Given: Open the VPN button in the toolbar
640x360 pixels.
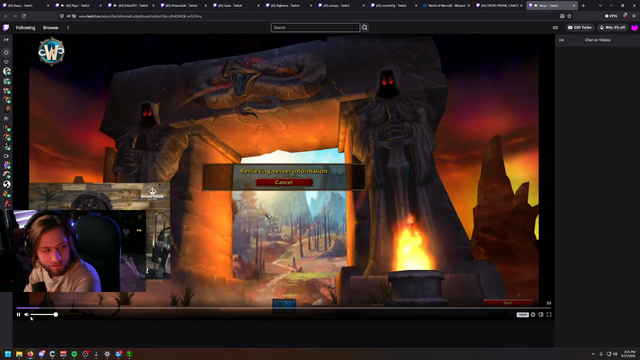Looking at the screenshot, I should (611, 16).
